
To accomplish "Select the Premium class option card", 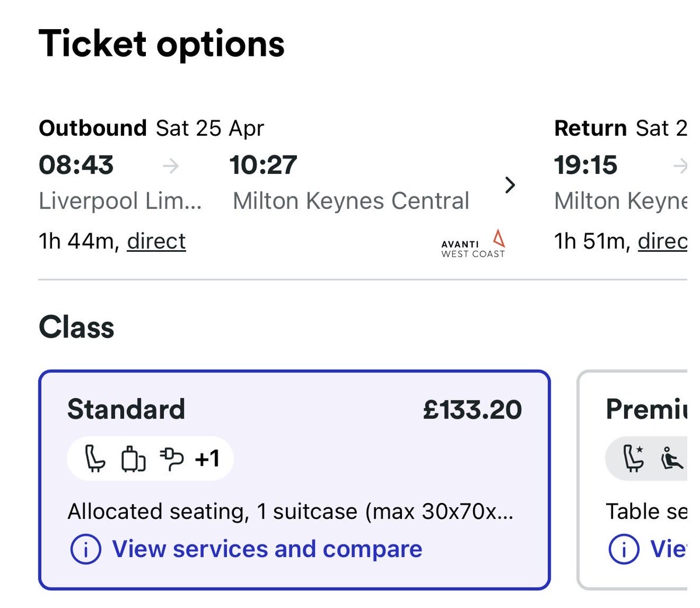I will click(636, 479).
